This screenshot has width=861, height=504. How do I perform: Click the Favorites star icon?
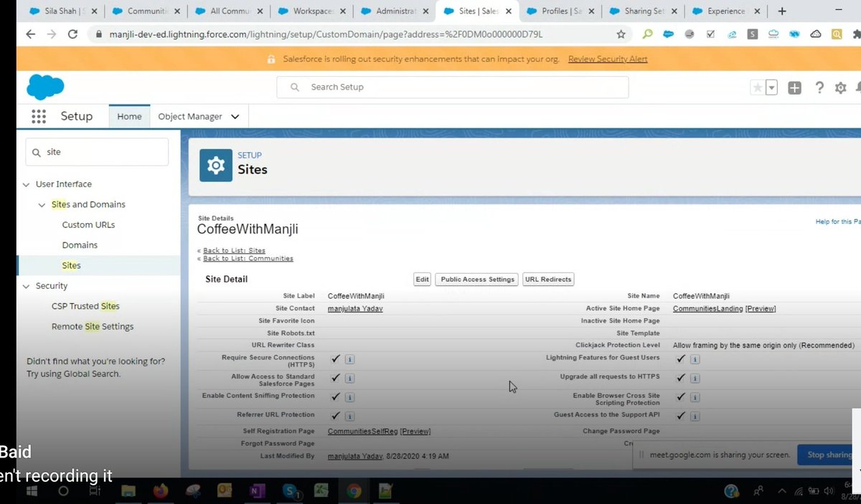pos(757,87)
